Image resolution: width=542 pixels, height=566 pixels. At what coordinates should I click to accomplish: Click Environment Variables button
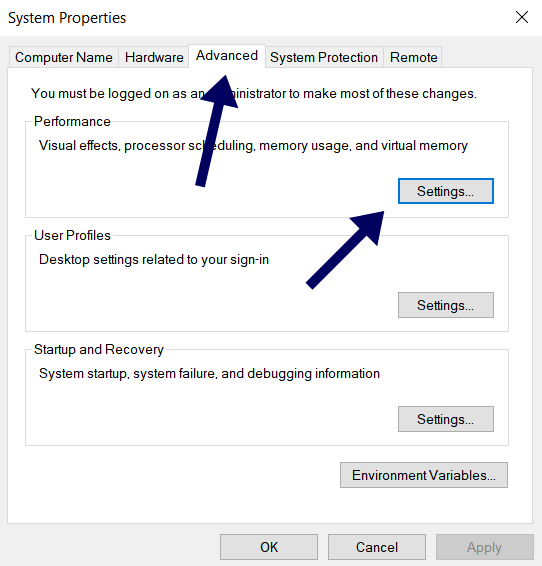pos(424,475)
